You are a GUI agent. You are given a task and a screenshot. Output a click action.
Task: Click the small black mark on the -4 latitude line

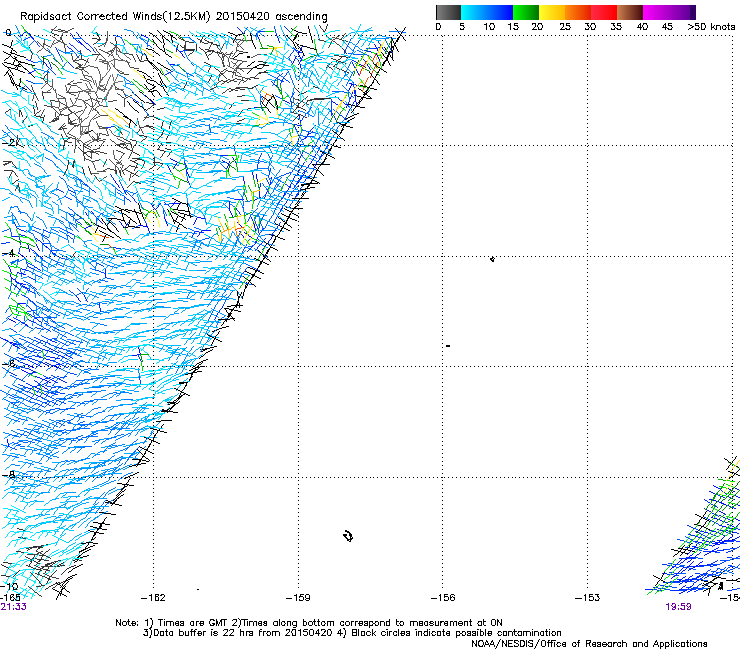tap(492, 259)
